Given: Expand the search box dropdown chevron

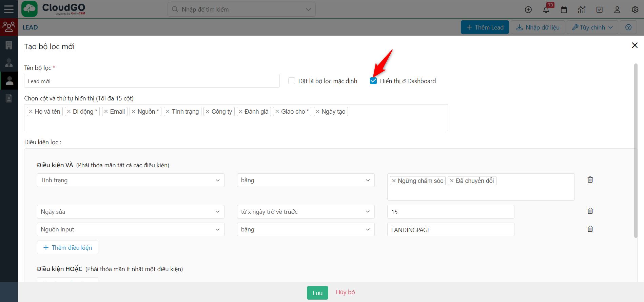Looking at the screenshot, I should point(308,10).
